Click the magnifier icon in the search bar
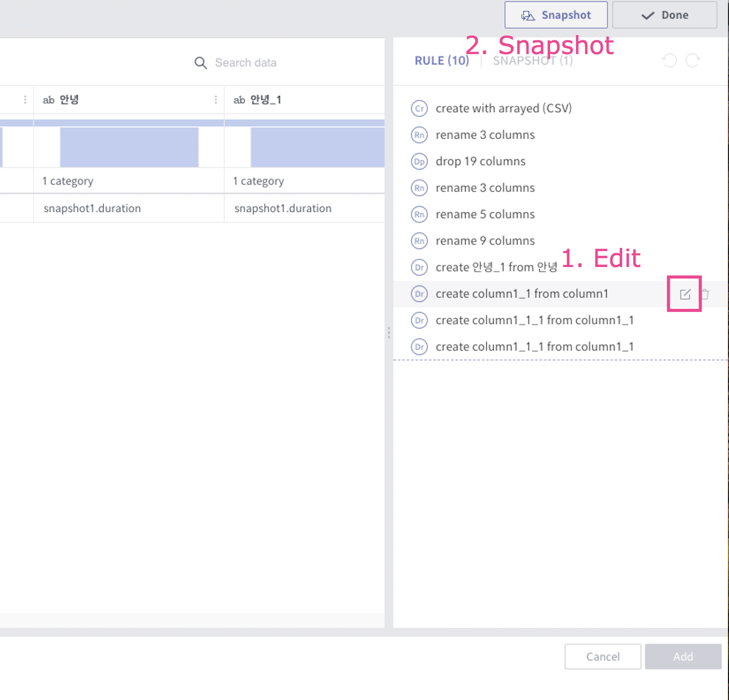 tap(201, 62)
